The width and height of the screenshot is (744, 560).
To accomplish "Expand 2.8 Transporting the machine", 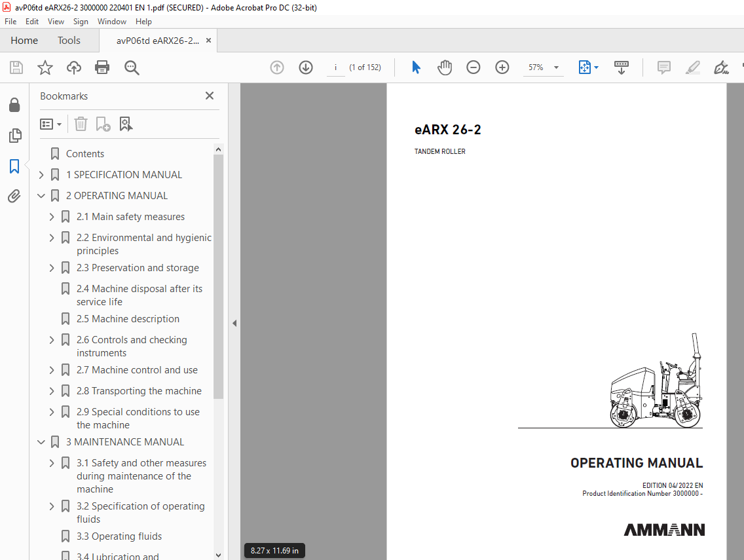I will (52, 390).
